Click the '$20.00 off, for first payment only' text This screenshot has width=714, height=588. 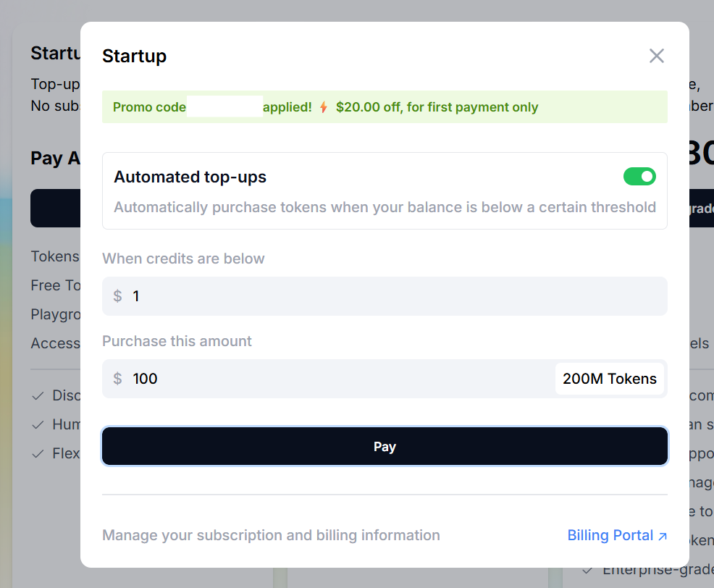point(437,107)
